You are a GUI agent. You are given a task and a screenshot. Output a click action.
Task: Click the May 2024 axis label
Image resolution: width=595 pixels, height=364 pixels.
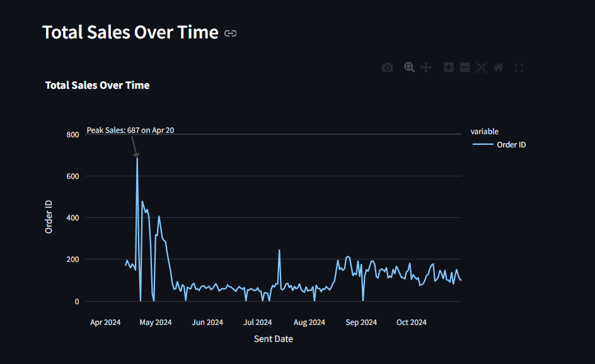(x=156, y=322)
